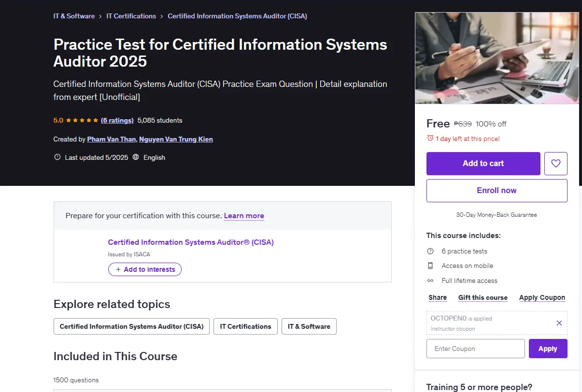Click the course title heading
Screen dimensions: 582x392
coord(220,53)
